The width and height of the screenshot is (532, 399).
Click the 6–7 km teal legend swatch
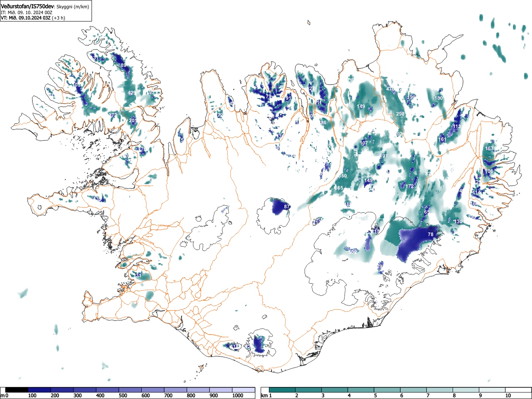413,390
